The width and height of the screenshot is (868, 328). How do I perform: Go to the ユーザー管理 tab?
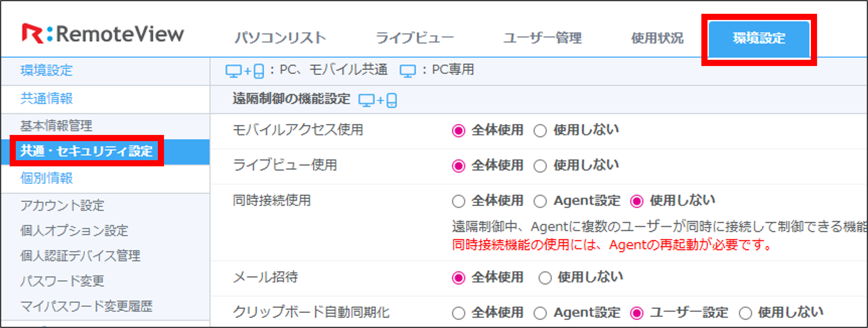click(542, 38)
